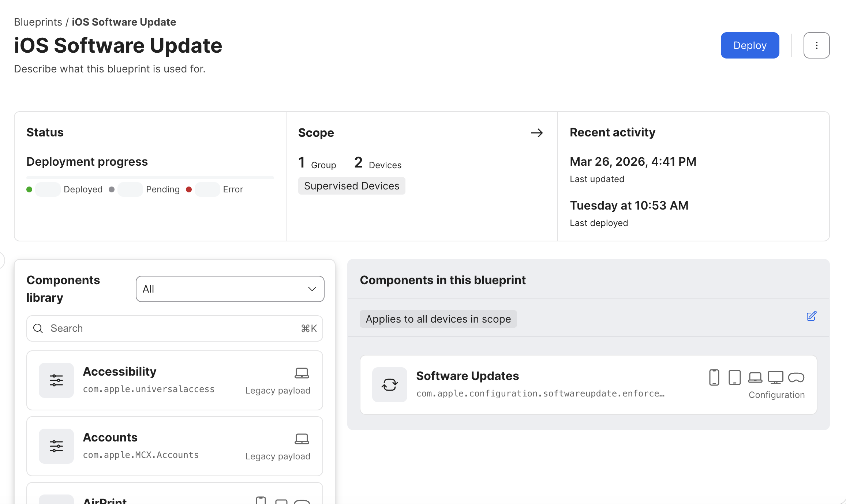Click the laptop icon on Software Updates
This screenshot has height=504, width=846.
pos(755,377)
